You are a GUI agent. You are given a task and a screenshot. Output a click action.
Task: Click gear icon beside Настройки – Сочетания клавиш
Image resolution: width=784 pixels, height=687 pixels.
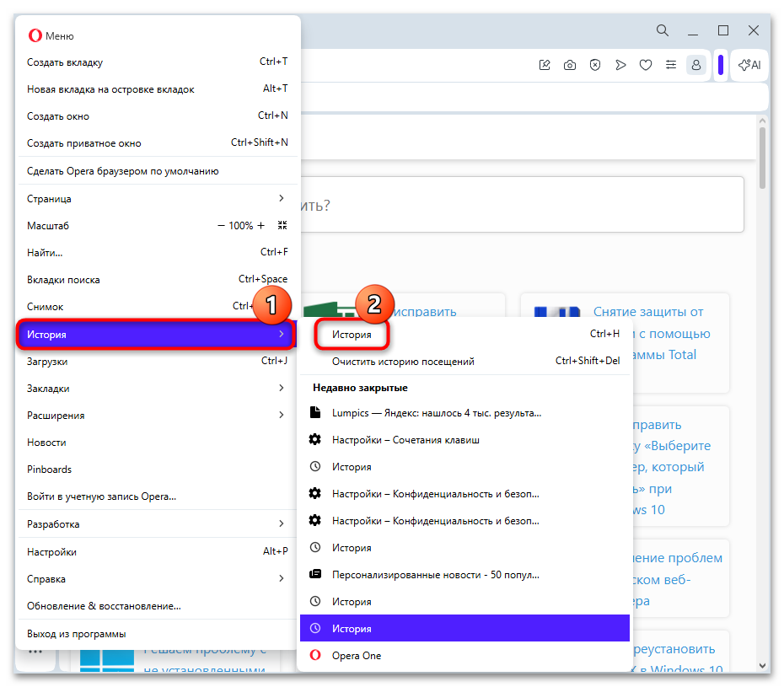tap(315, 439)
